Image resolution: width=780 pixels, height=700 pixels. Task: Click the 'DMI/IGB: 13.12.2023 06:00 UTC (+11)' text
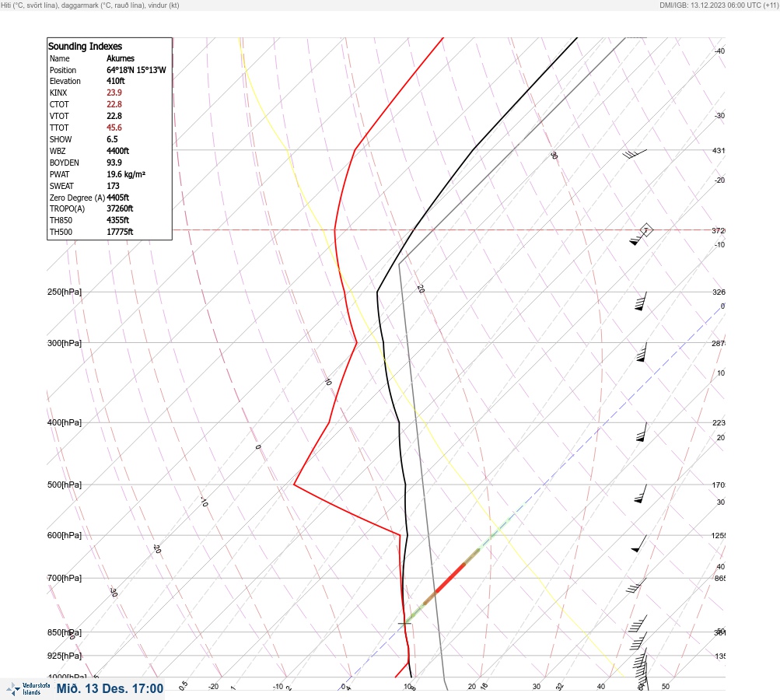click(x=719, y=5)
